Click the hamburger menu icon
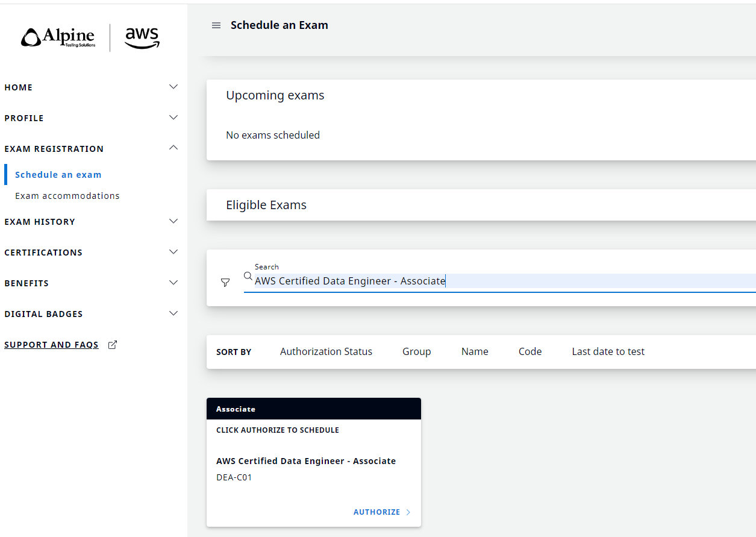This screenshot has width=756, height=537. click(x=216, y=25)
